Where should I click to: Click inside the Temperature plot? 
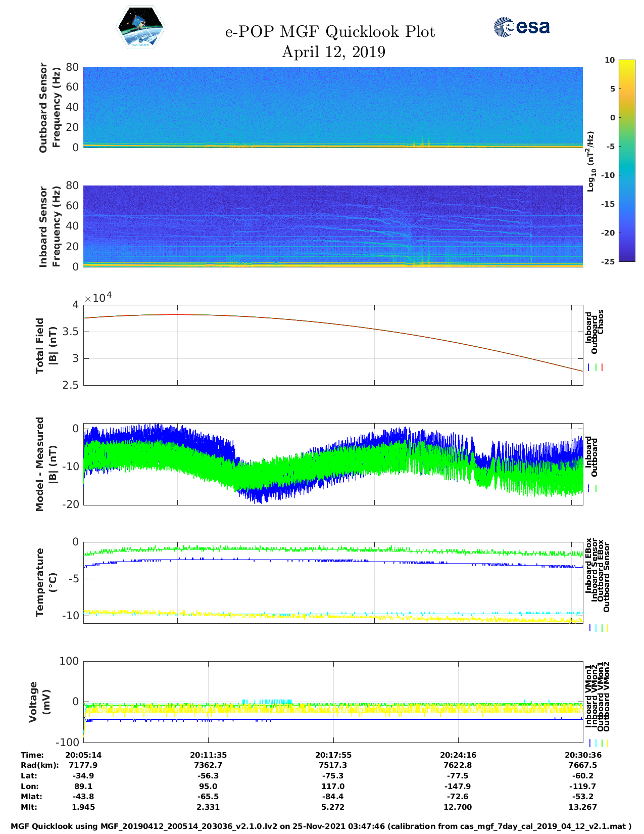pos(333,582)
